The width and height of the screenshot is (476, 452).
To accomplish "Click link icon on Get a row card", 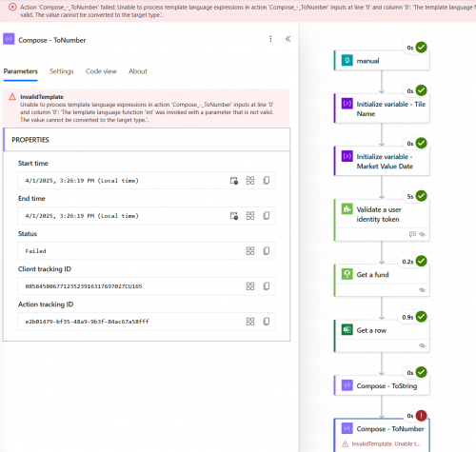I will tap(422, 345).
